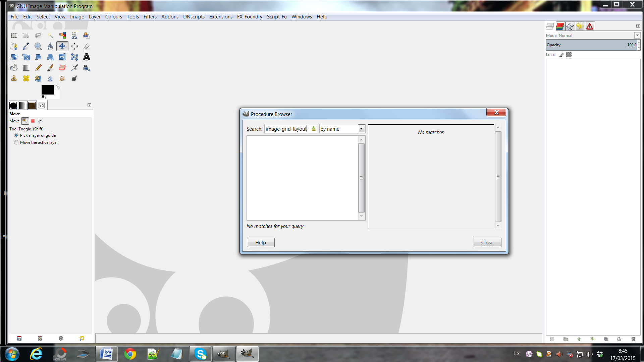Select the Crop knife tool
The height and width of the screenshot is (362, 644).
pyautogui.click(x=87, y=46)
